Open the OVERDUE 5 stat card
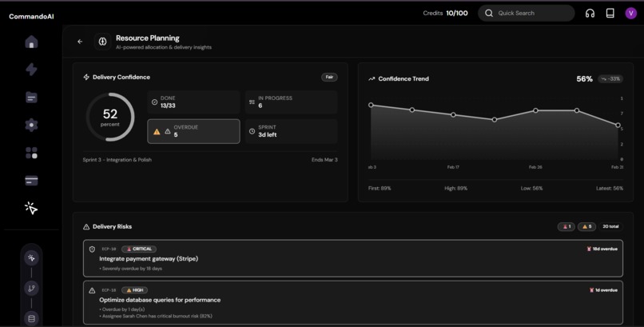The width and height of the screenshot is (644, 327). pos(193,131)
